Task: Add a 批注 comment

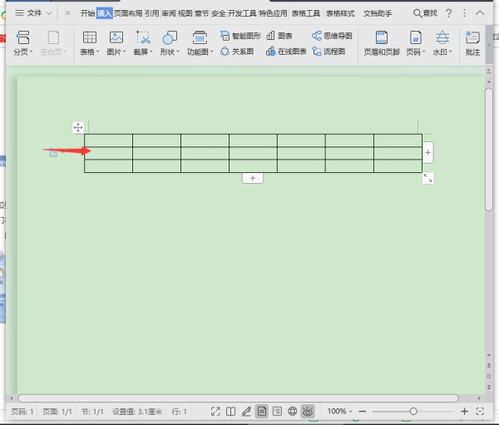Action: [x=472, y=43]
